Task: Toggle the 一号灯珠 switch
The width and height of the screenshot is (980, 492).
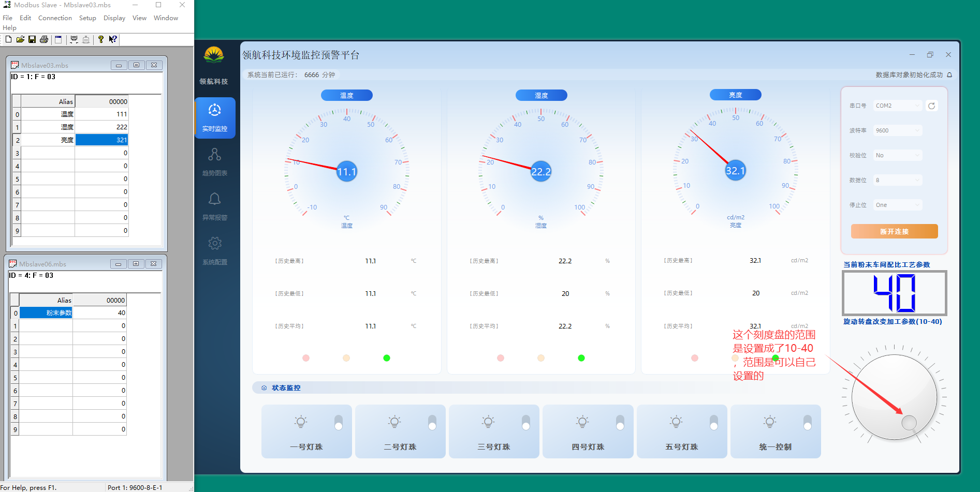Action: click(339, 422)
